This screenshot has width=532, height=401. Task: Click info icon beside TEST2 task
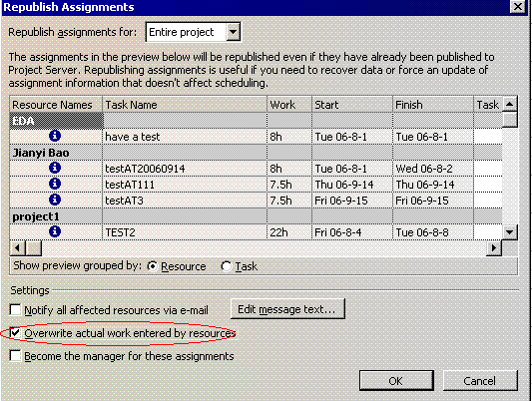click(x=55, y=231)
